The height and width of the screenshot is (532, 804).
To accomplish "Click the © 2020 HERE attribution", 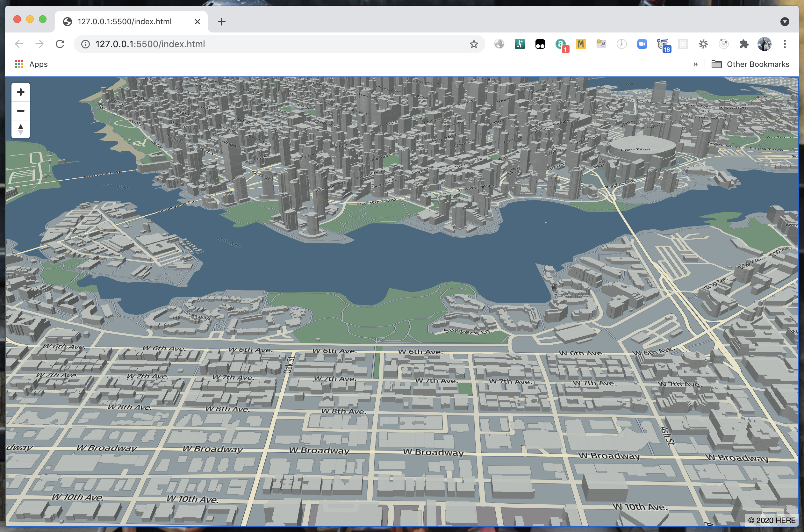I will pyautogui.click(x=772, y=520).
